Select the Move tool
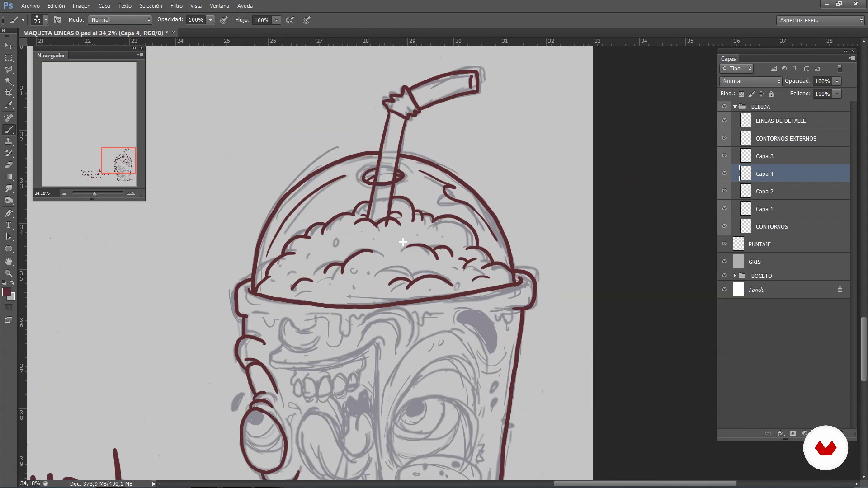 [9, 46]
